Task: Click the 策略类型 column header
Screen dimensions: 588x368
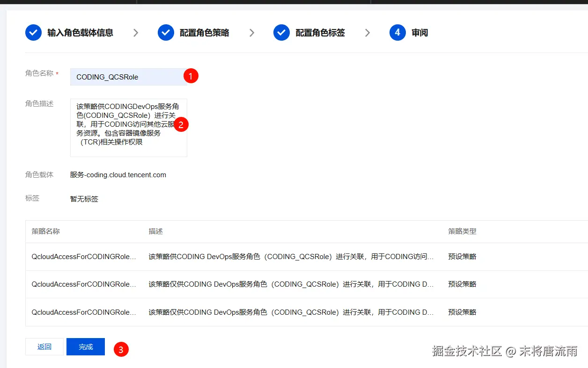Action: [x=462, y=231]
